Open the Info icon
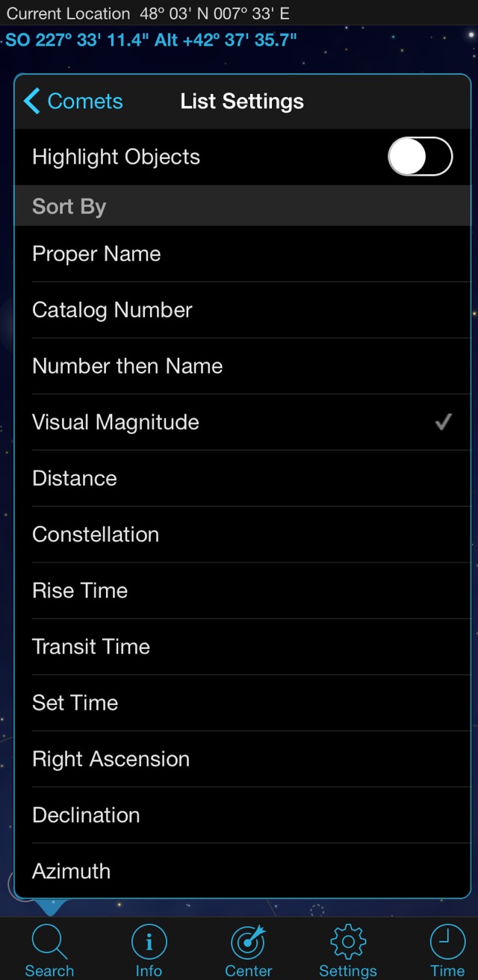 [x=149, y=943]
